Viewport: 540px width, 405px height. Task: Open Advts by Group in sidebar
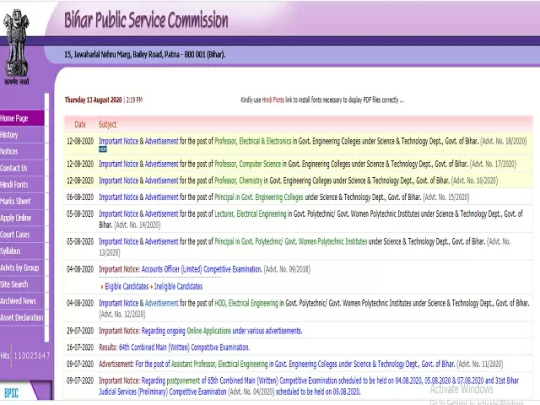click(x=22, y=268)
